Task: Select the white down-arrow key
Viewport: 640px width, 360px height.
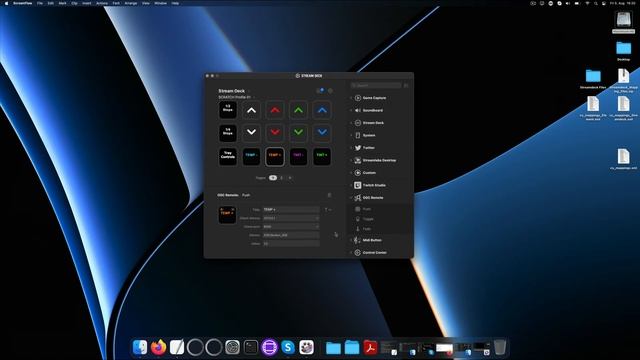Action: click(251, 133)
